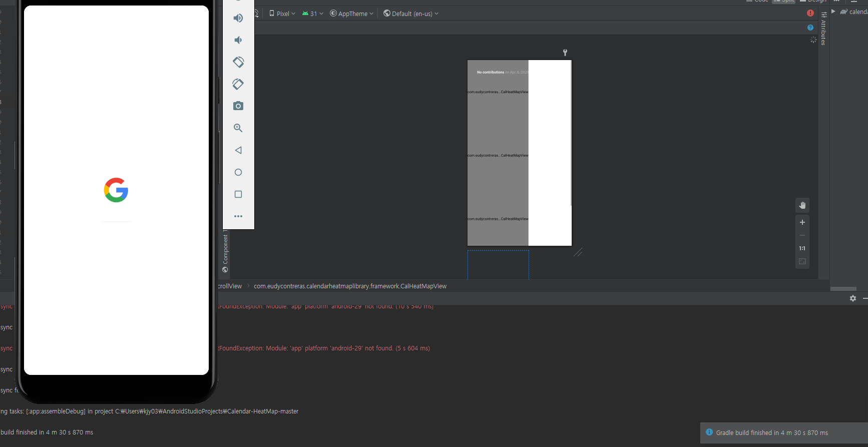Screen dimensions: 868x447
Task: Set design zoom to 1:1
Action: (802, 248)
